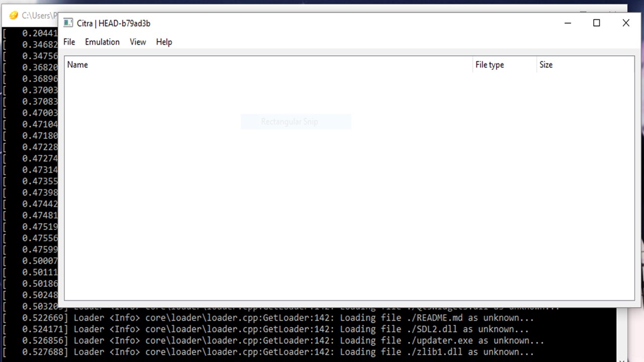Click the Citra app icon in title bar

(68, 23)
